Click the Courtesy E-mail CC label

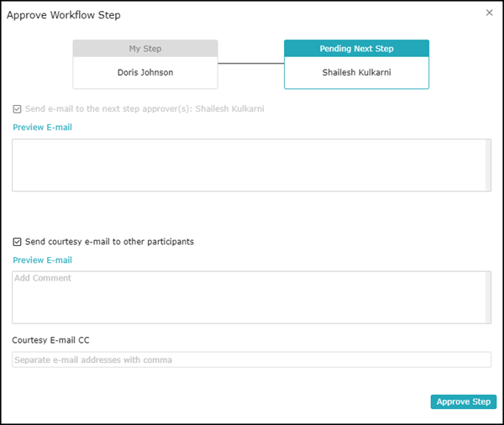[50, 339]
